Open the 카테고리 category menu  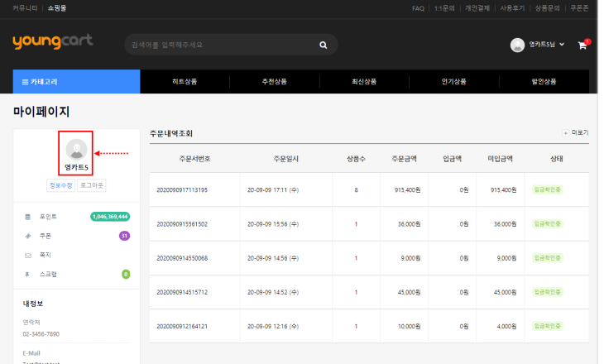[76, 82]
